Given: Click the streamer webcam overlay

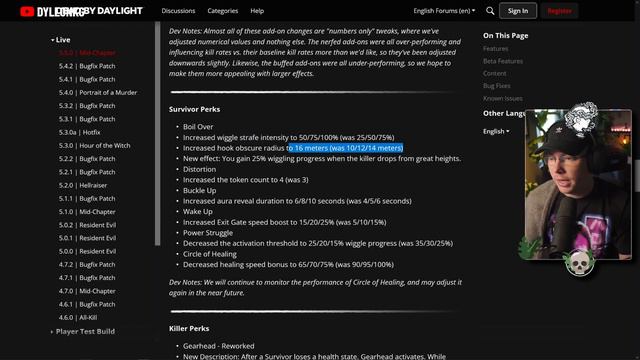Looking at the screenshot, I should [578, 184].
